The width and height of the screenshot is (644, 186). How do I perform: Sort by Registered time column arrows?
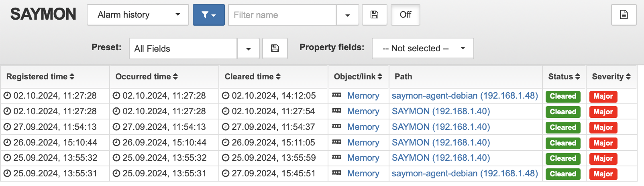coord(72,77)
